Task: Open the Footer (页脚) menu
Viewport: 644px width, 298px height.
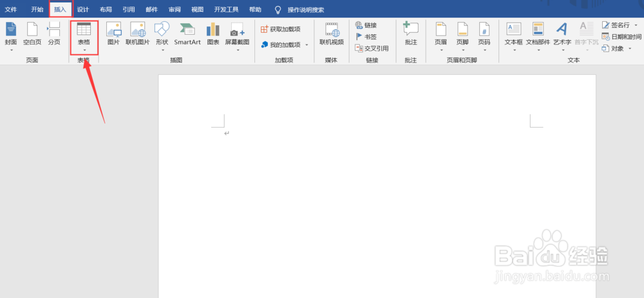Action: pyautogui.click(x=462, y=35)
